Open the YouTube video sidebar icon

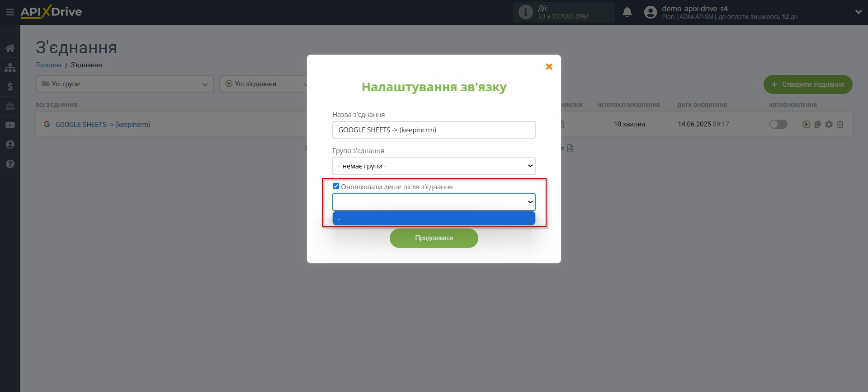10,125
